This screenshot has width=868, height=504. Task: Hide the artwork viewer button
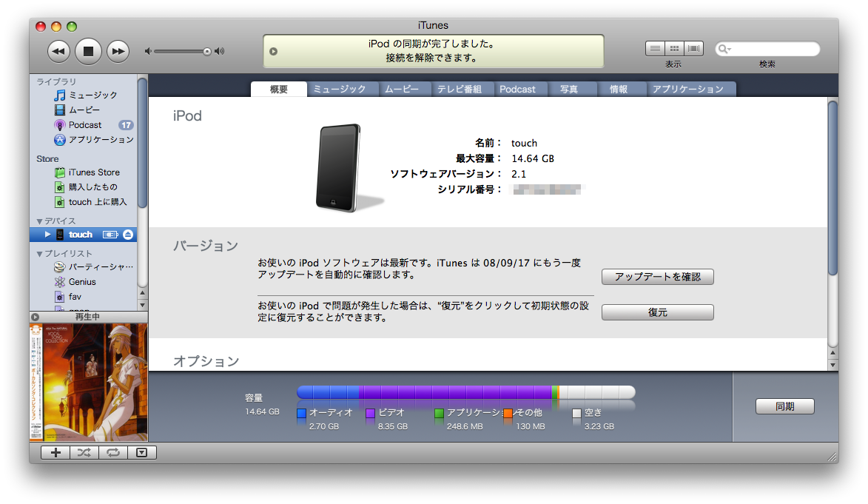142,453
